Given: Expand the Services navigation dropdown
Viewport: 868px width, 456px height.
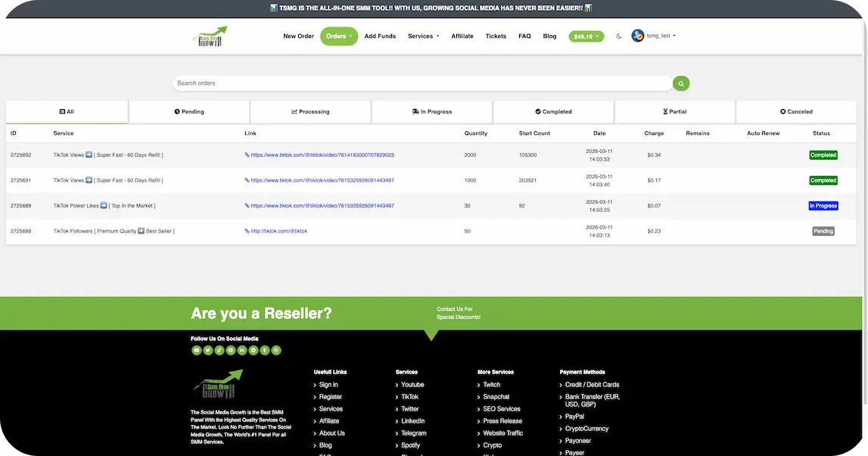Looking at the screenshot, I should coord(421,35).
